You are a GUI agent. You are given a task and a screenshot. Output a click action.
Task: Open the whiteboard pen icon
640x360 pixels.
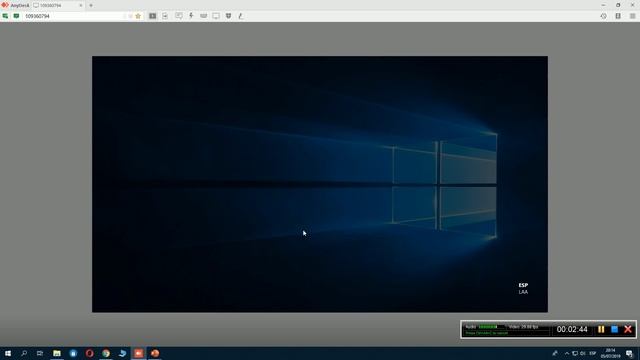pos(241,16)
